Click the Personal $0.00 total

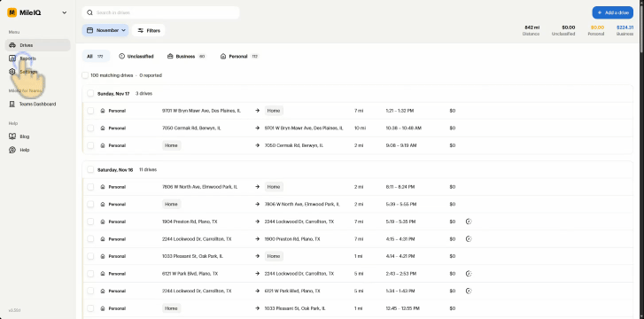pos(597,27)
